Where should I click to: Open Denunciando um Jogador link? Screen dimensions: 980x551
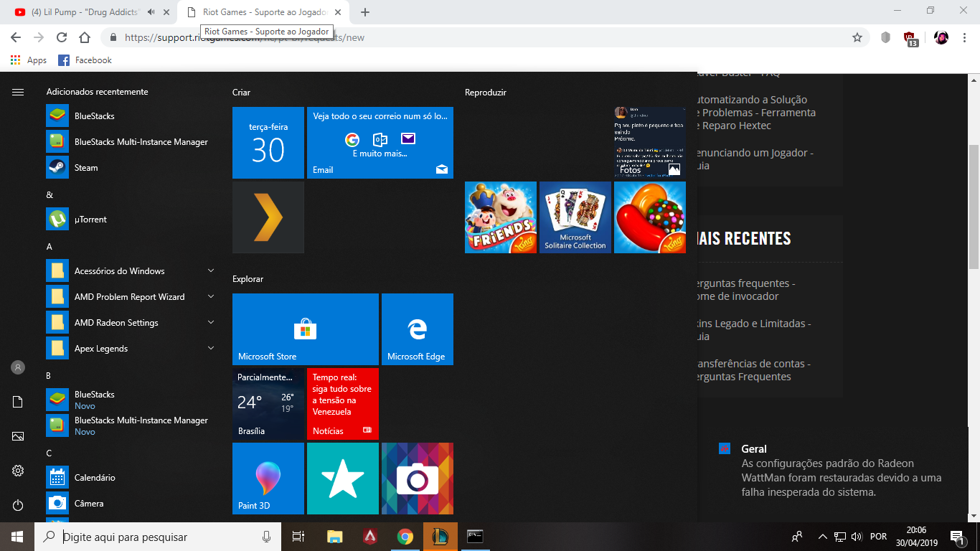tap(755, 159)
